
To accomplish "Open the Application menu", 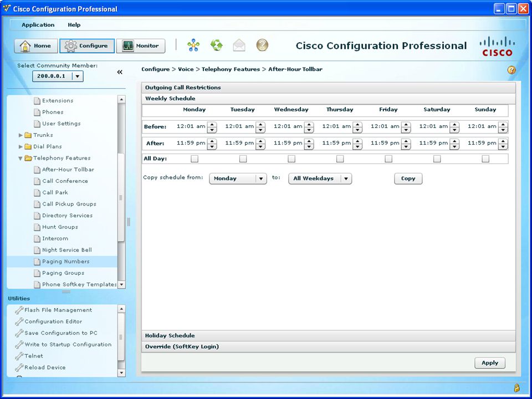I will click(x=38, y=25).
